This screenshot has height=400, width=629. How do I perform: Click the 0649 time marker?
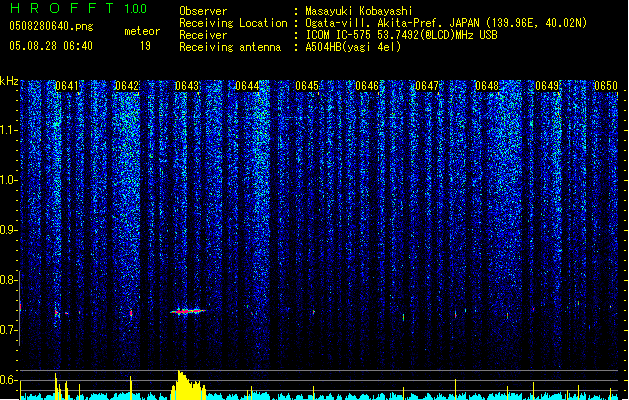[x=547, y=86]
